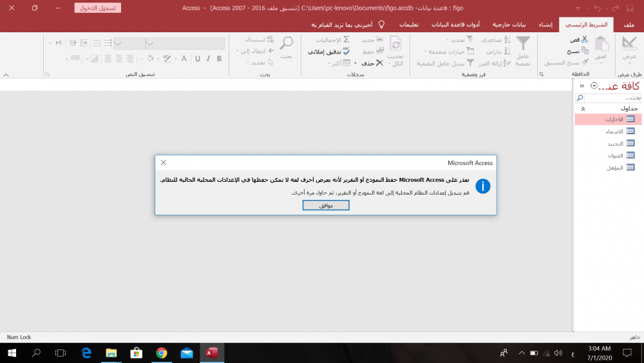644x363 pixels.
Task: Open the Select (تحديد) dropdown in Find group
Action: (260, 63)
